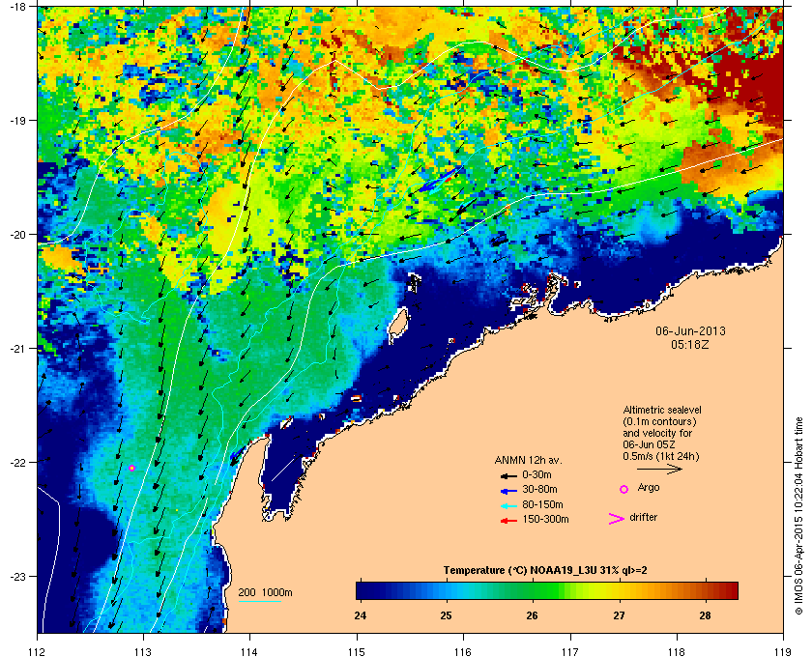Viewport: 812px width, 657px height.
Task: Click the cyan 200m isobath legend line
Action: 259,601
